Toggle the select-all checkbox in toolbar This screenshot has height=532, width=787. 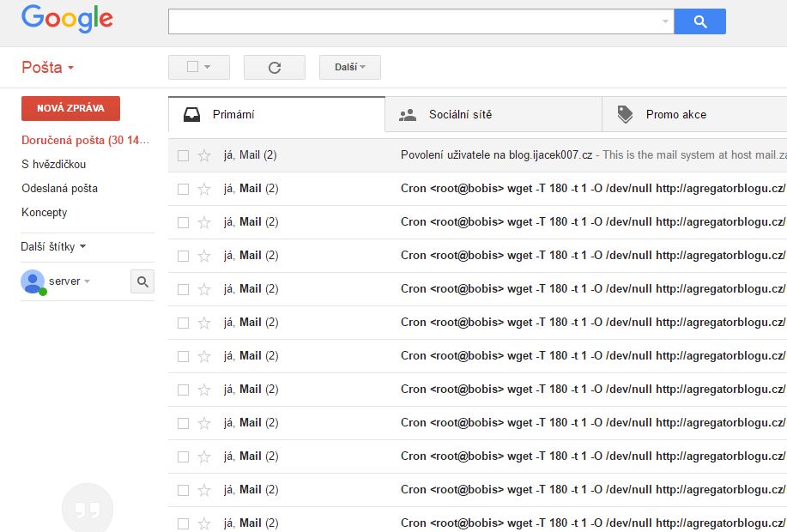pos(192,67)
